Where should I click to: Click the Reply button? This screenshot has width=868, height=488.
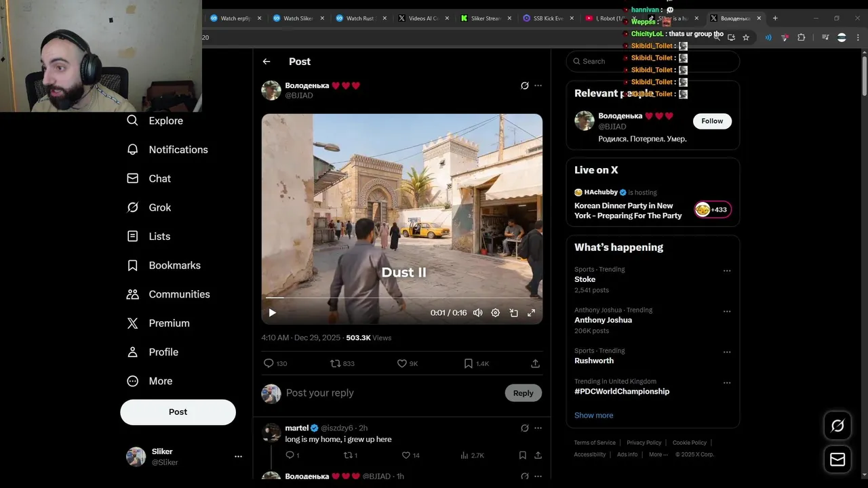(x=524, y=393)
